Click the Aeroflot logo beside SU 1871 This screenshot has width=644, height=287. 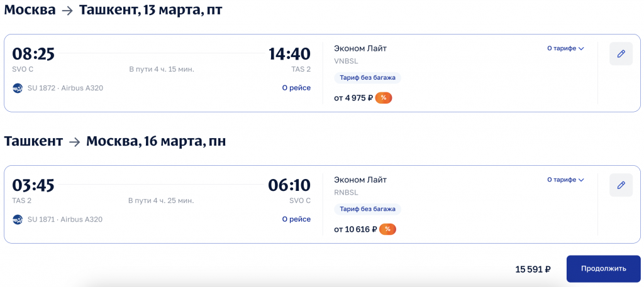pyautogui.click(x=18, y=219)
